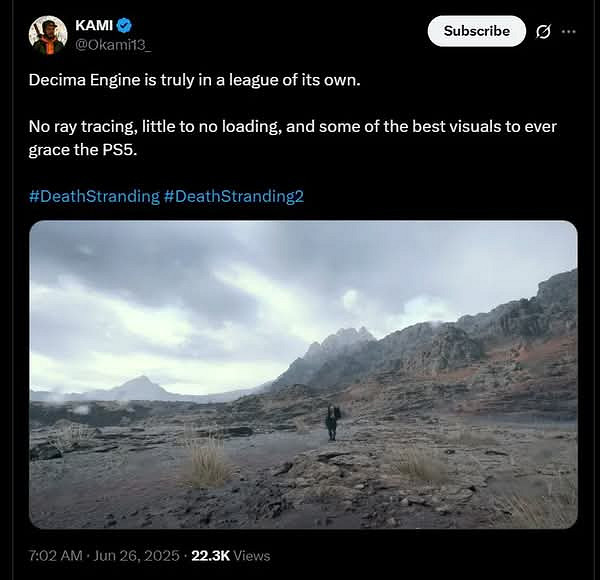Click the word Views in the footer
The width and height of the screenshot is (600, 580).
[x=252, y=555]
